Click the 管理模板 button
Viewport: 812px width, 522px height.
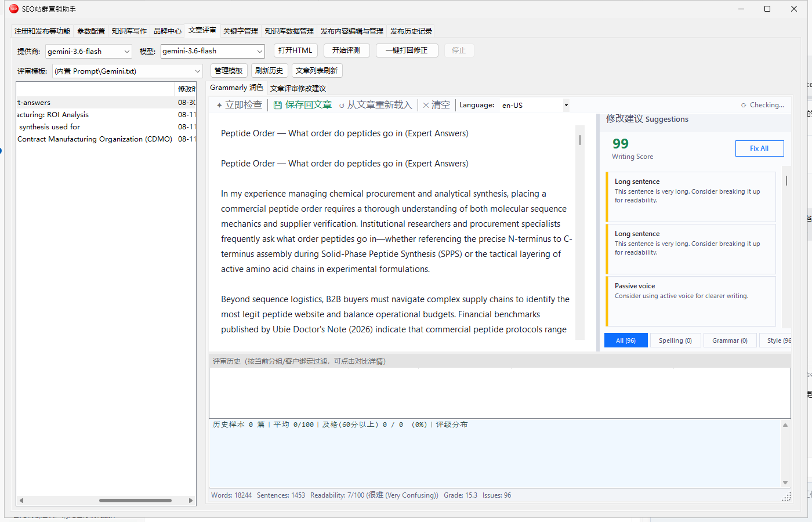pos(229,71)
